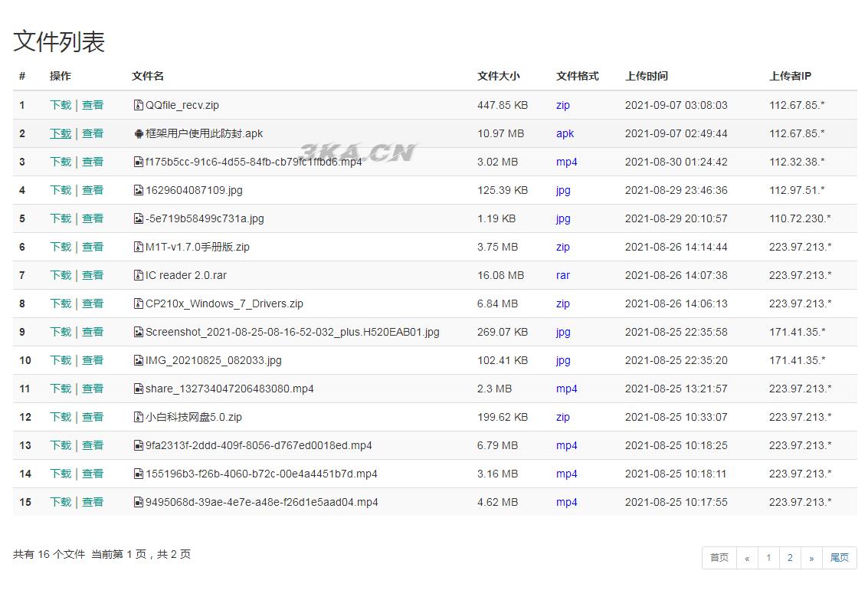Click the rar format link for IC reader
868x597 pixels.
click(x=563, y=275)
